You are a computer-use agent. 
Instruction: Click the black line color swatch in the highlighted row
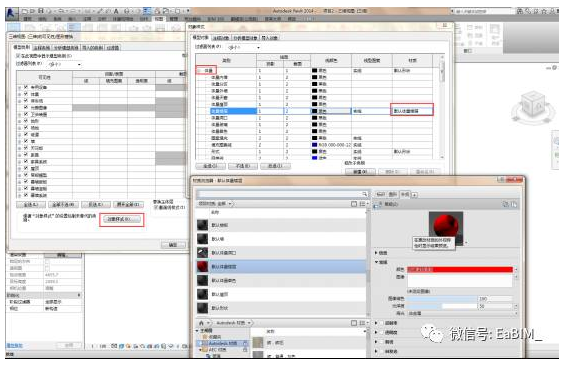pyautogui.click(x=315, y=111)
